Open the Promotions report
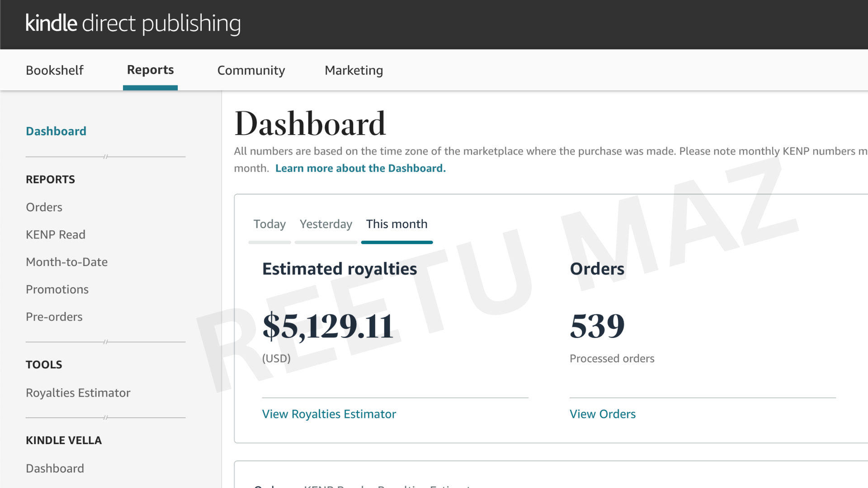Image resolution: width=868 pixels, height=488 pixels. pos(57,289)
